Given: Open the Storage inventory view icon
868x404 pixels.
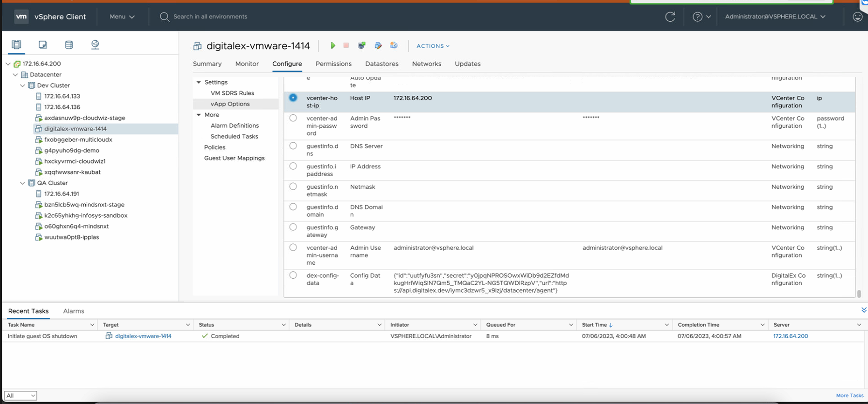Looking at the screenshot, I should [69, 45].
